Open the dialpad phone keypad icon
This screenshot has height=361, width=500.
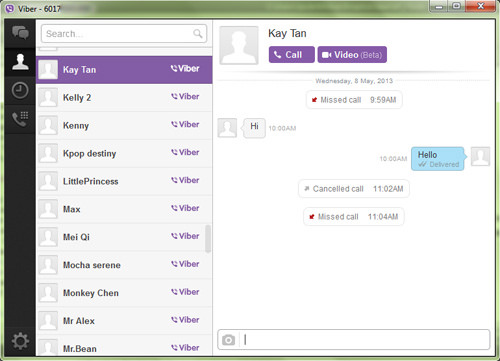click(x=20, y=119)
